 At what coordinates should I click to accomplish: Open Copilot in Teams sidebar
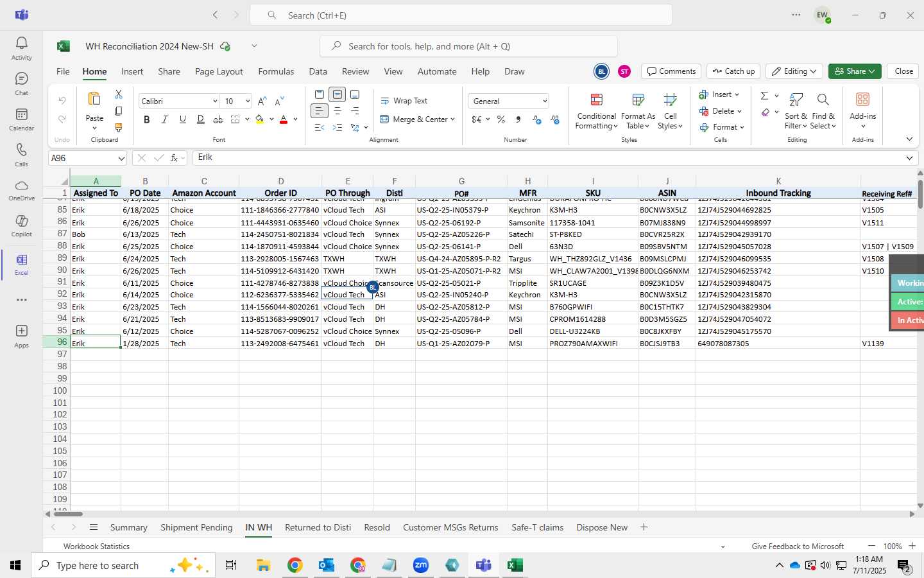[21, 225]
